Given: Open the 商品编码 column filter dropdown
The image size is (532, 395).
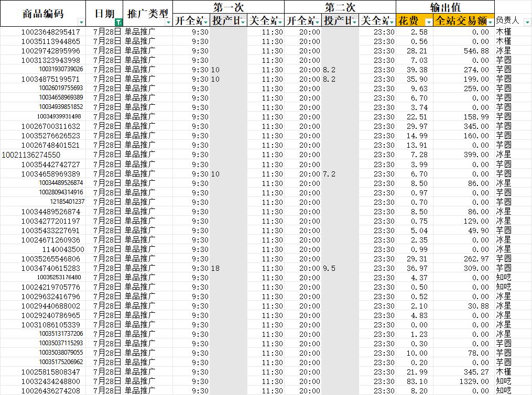Looking at the screenshot, I should (81, 23).
